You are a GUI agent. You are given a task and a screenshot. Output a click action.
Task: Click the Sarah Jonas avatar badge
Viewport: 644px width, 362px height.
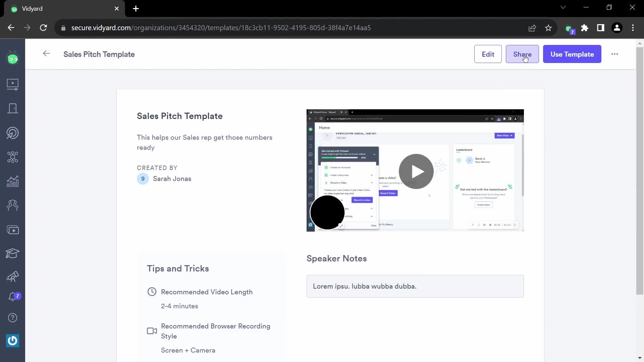click(x=143, y=179)
